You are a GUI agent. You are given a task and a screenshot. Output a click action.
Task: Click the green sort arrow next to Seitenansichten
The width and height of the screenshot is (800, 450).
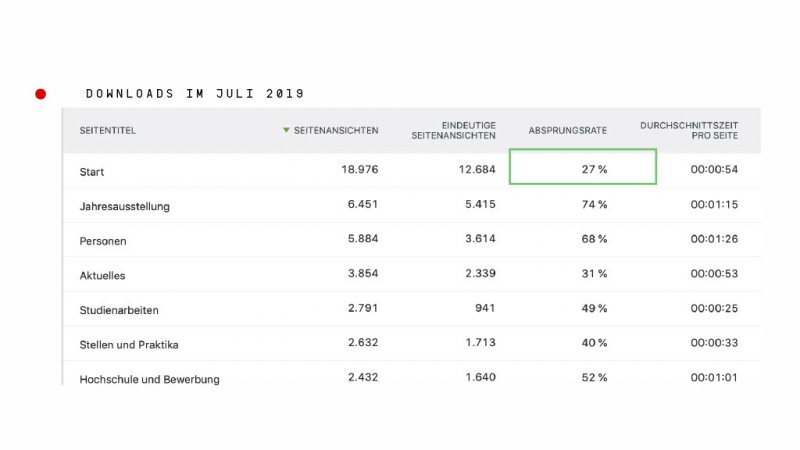[x=287, y=130]
